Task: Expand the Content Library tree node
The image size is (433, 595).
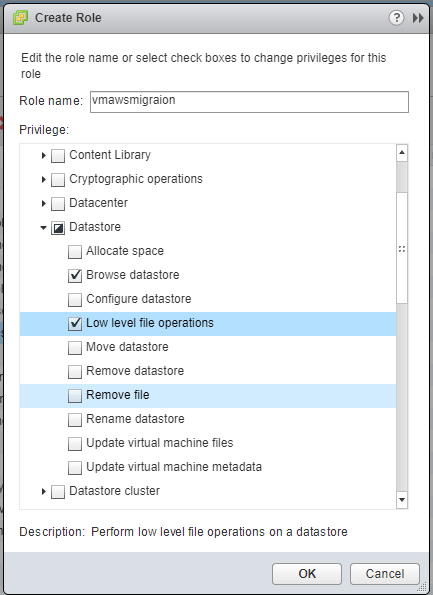Action: tap(43, 155)
